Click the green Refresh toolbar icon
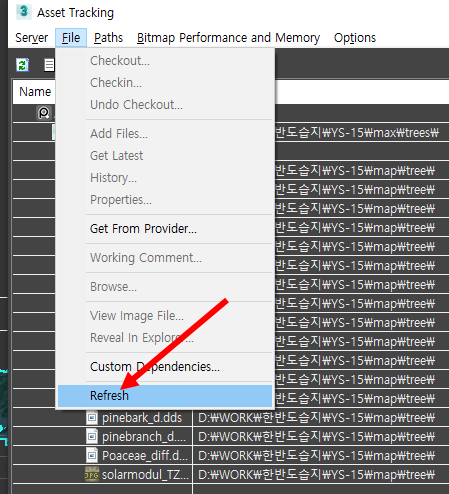The height and width of the screenshot is (494, 449). pos(22,65)
